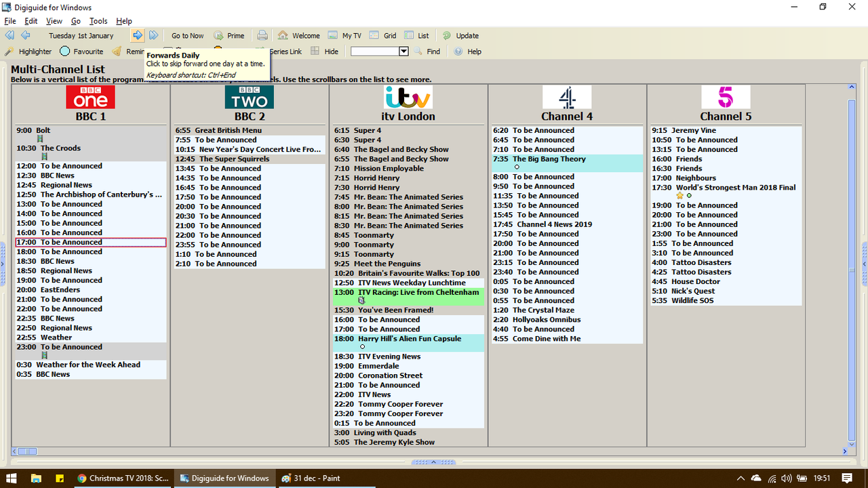Open the File menu
The height and width of the screenshot is (488, 868).
10,21
